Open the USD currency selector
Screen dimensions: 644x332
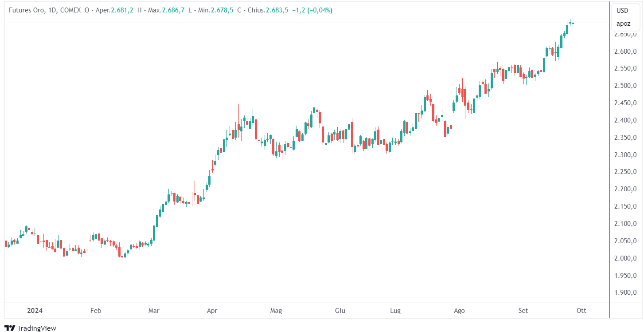pyautogui.click(x=623, y=11)
